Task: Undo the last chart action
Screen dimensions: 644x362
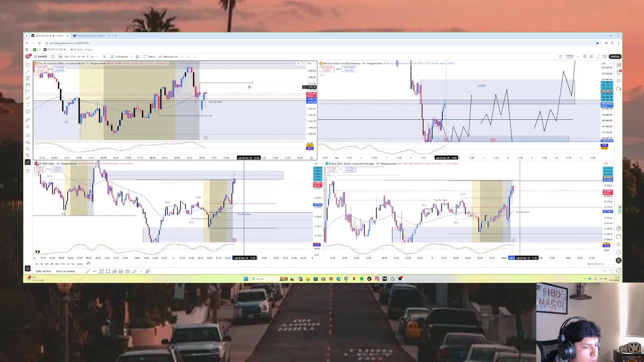Action: pos(189,56)
